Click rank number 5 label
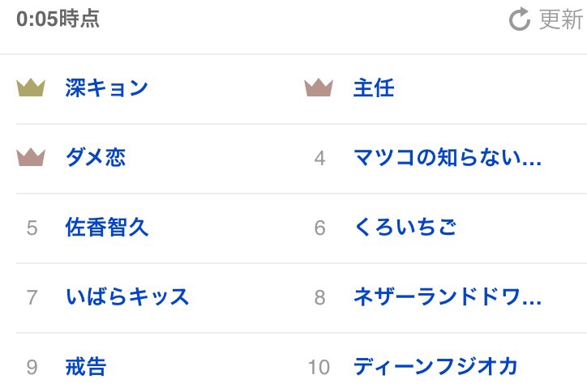Screen dimensions: 587x392 32,228
